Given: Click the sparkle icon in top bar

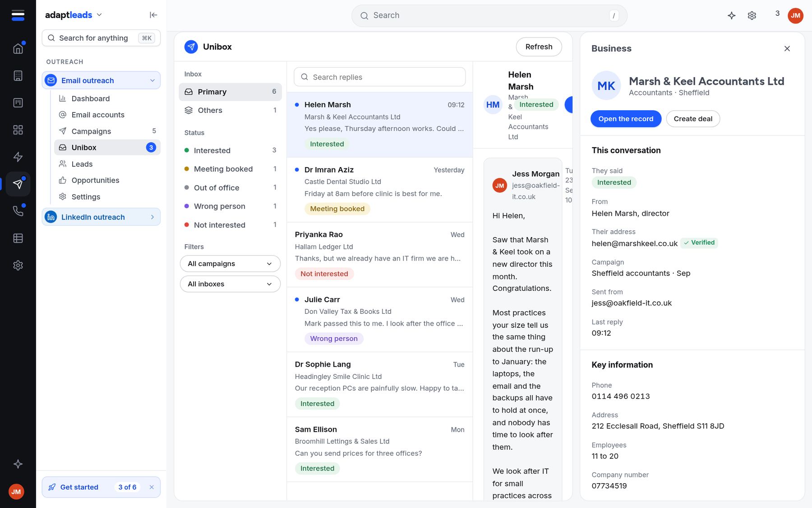Looking at the screenshot, I should point(732,15).
